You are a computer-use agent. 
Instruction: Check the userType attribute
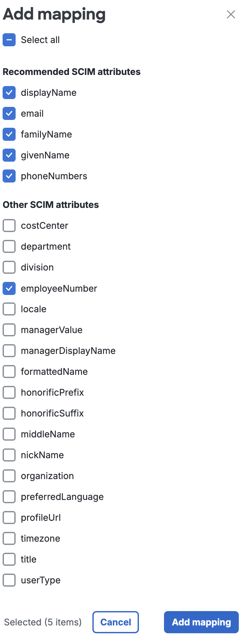(9, 580)
